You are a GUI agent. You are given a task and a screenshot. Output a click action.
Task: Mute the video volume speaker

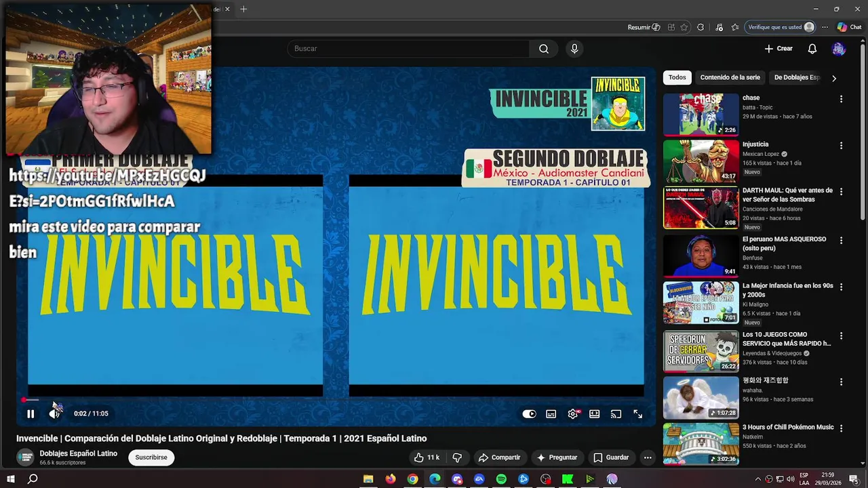[55, 413]
